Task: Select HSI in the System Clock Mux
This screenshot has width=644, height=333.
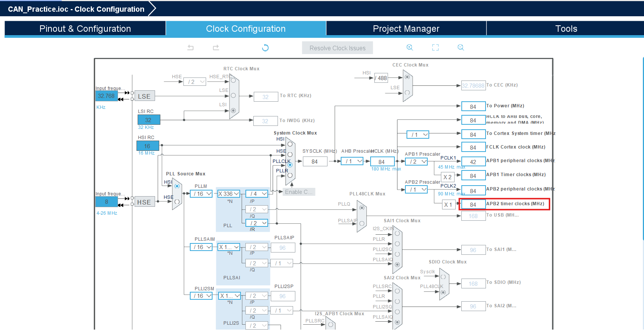Action: point(290,144)
